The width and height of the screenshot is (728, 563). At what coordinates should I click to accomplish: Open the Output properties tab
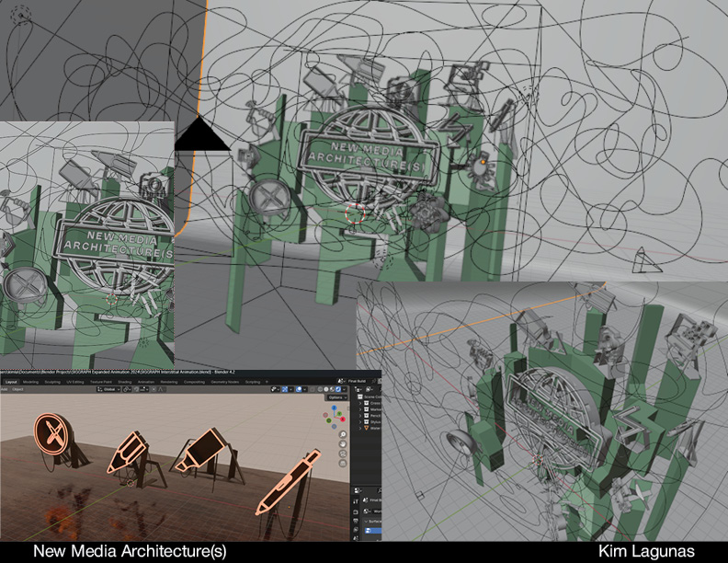356,521
